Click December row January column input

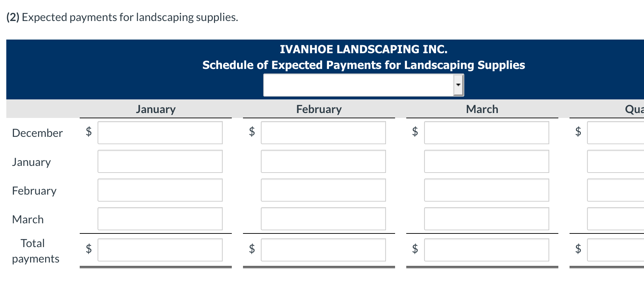pos(160,133)
